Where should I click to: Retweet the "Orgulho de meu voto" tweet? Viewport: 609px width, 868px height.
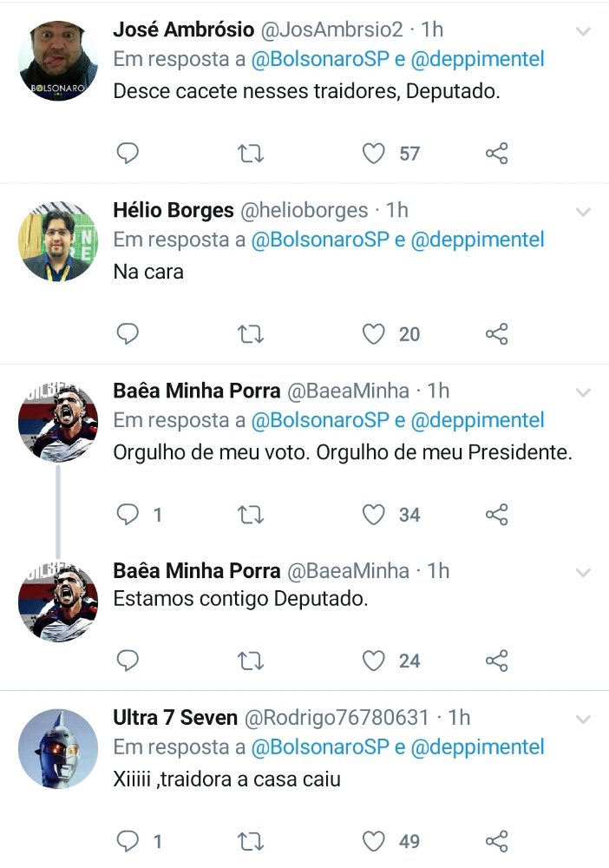tap(251, 515)
